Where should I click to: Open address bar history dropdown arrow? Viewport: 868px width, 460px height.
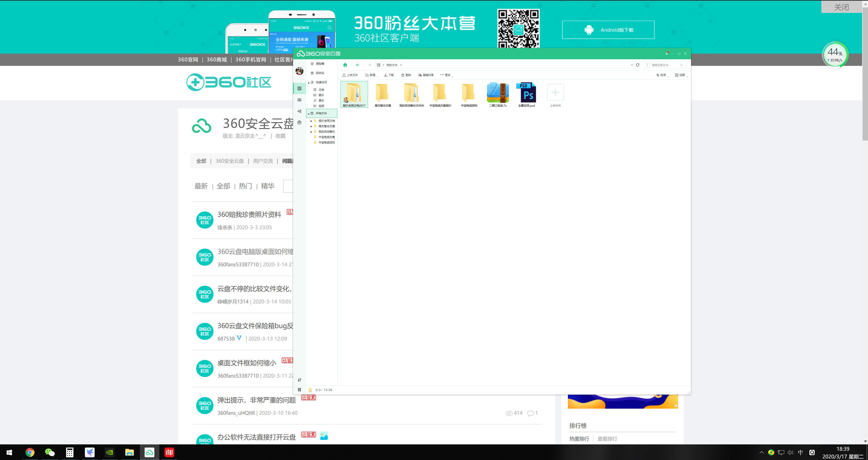632,65
